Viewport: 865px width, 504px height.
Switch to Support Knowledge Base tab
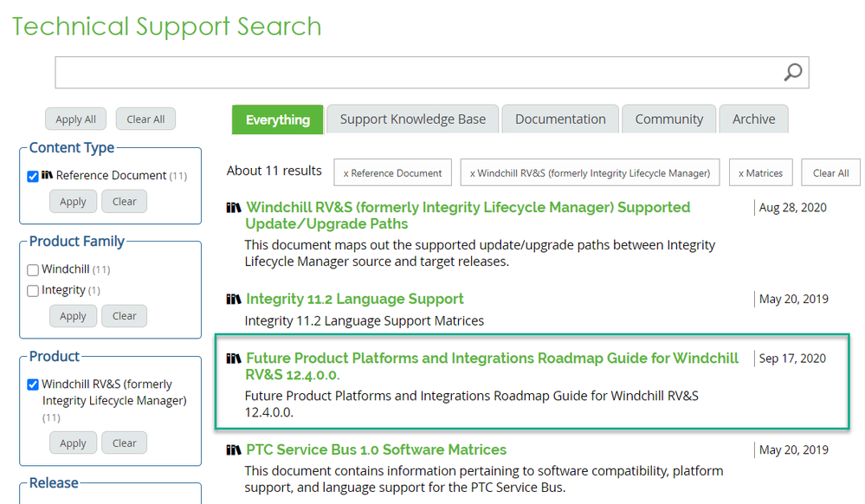(412, 120)
